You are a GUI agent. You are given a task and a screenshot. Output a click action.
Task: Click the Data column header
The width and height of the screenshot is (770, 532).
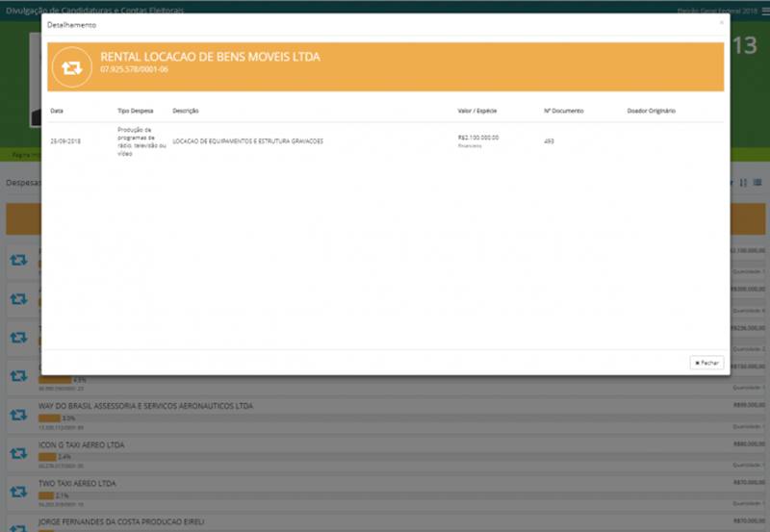tap(57, 111)
